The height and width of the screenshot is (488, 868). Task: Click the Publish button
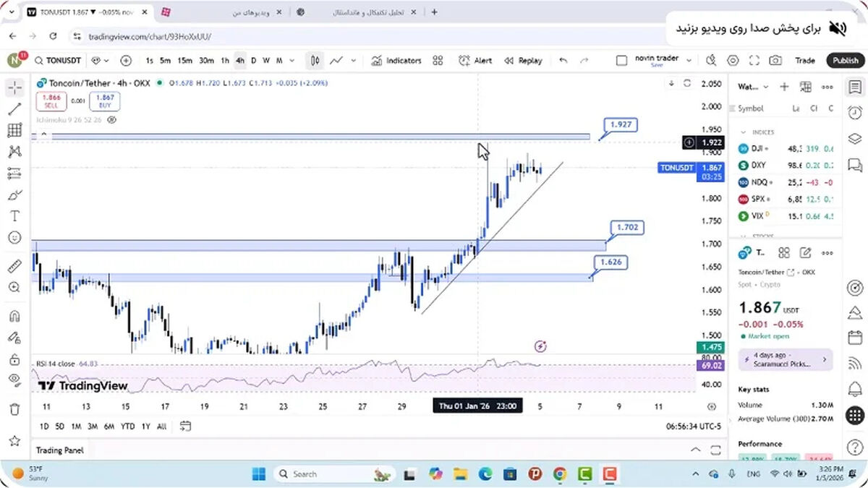(x=845, y=61)
